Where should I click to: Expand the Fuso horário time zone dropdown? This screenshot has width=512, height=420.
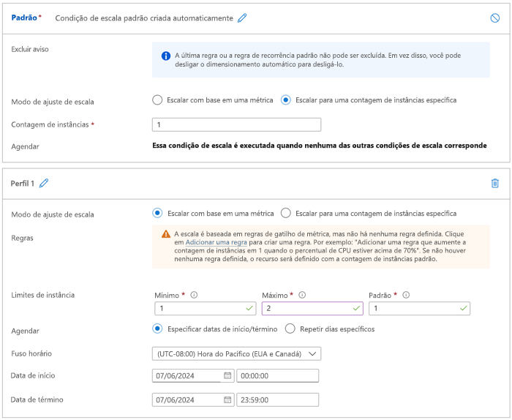(x=236, y=353)
